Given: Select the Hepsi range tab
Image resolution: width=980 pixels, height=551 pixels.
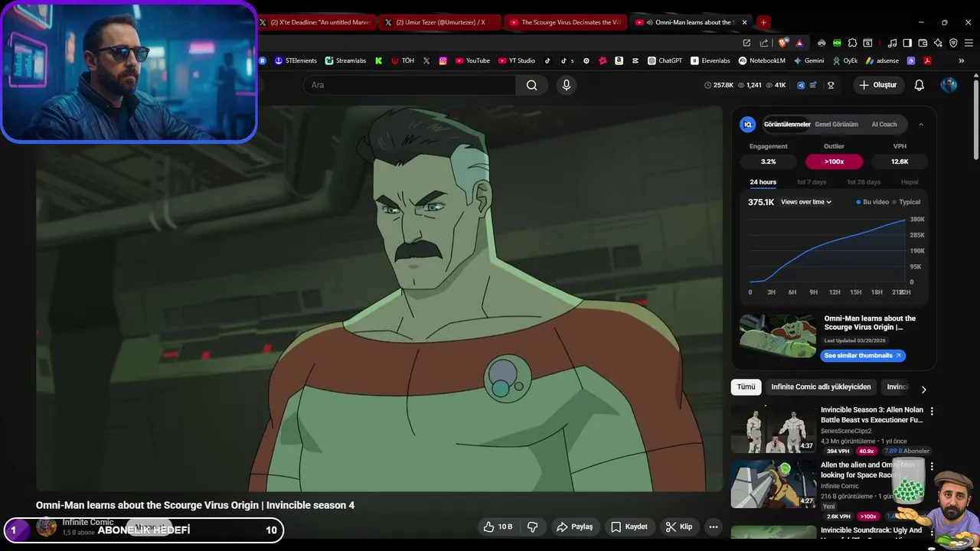Looking at the screenshot, I should point(910,182).
